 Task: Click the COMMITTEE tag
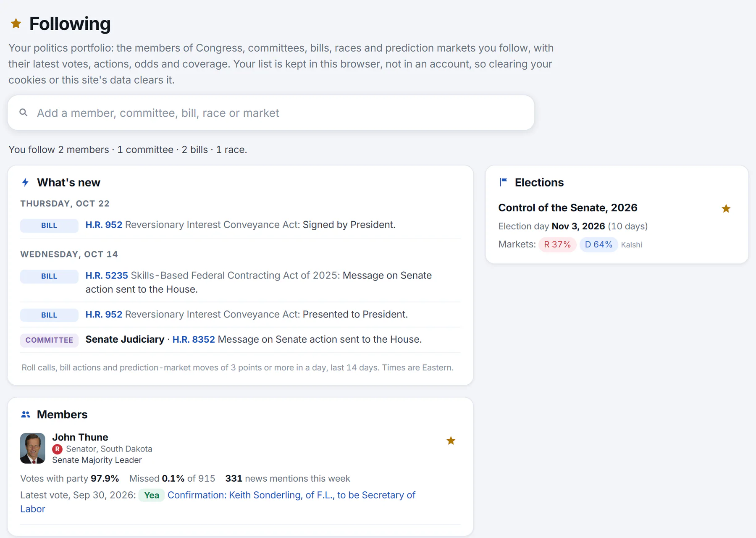(x=49, y=340)
